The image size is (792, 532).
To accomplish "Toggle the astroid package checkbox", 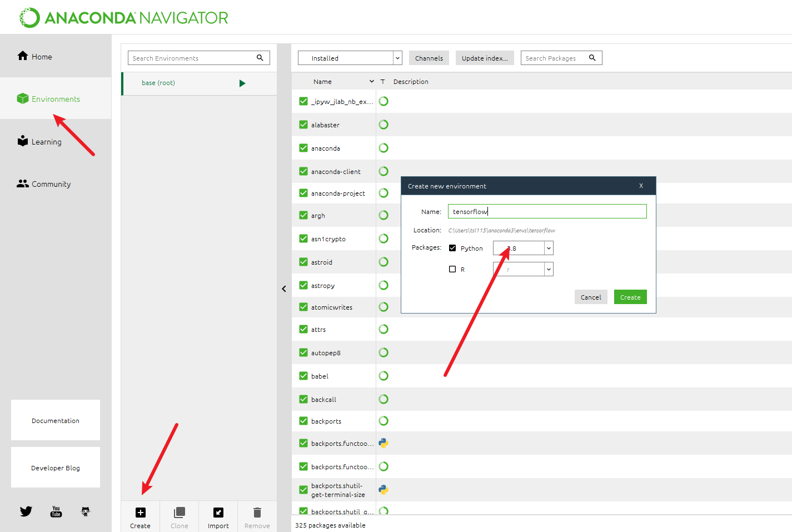I will tap(303, 262).
